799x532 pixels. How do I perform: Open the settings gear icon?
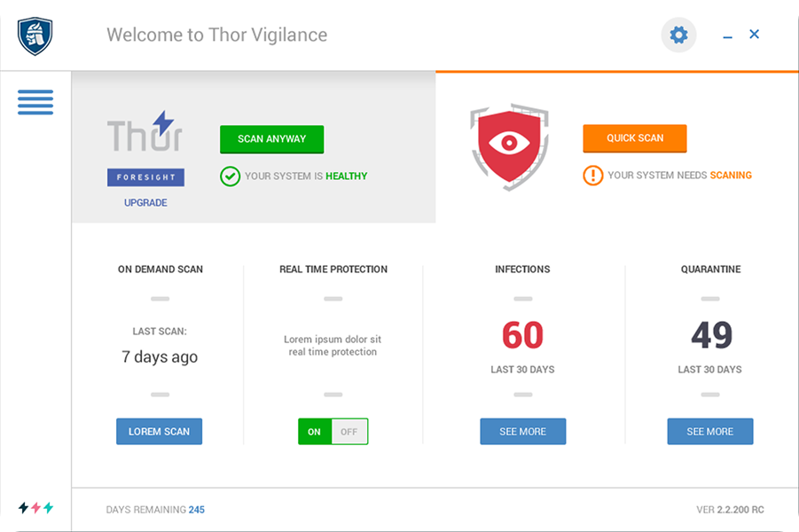pos(678,35)
